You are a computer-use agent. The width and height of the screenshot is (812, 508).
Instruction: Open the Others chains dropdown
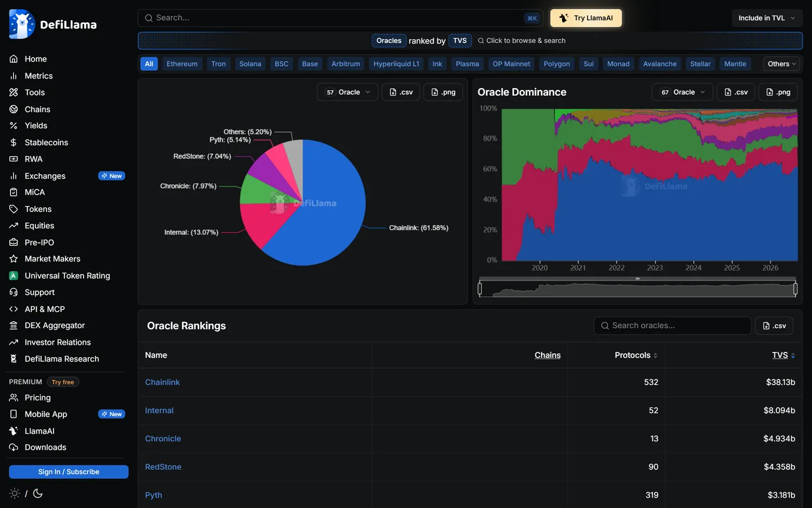782,64
